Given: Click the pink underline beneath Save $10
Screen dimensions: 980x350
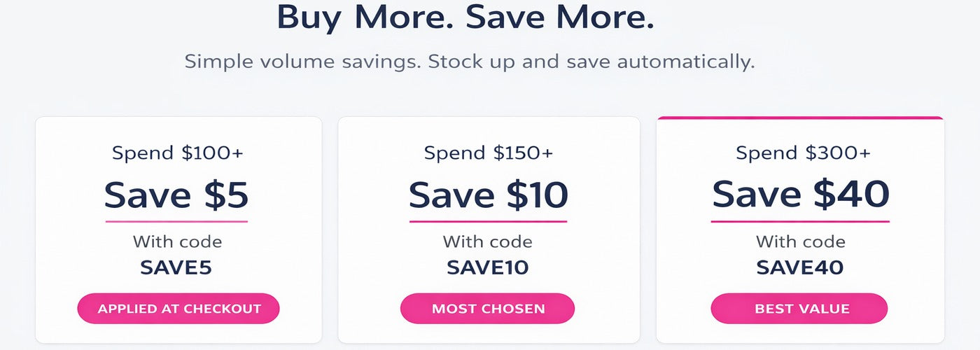Looking at the screenshot, I should point(488,222).
